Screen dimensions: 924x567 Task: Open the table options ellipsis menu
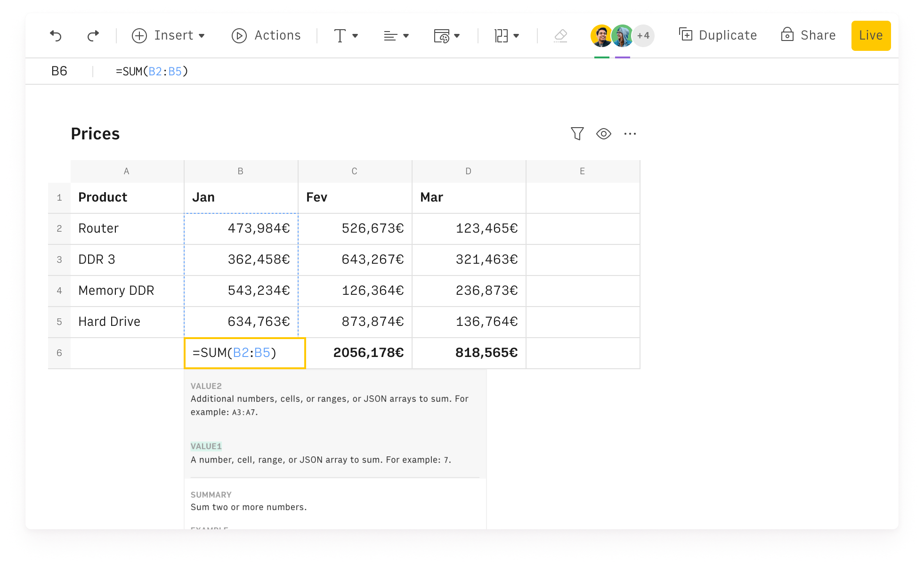tap(630, 134)
